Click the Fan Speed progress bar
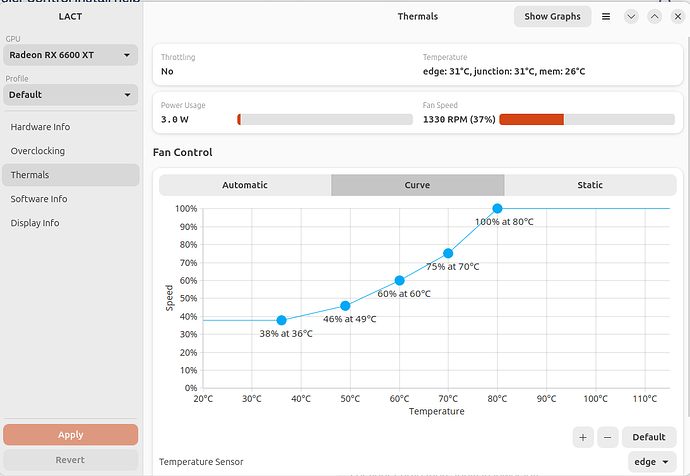The image size is (690, 476). click(x=587, y=119)
